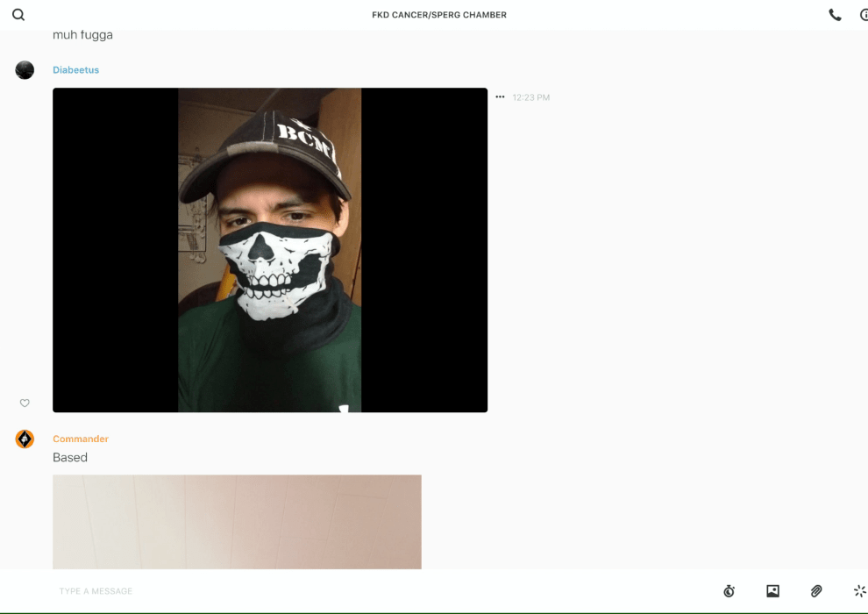
Task: Click the FKD CANCER/SPERG CHAMBER conversation title
Action: pyautogui.click(x=438, y=15)
